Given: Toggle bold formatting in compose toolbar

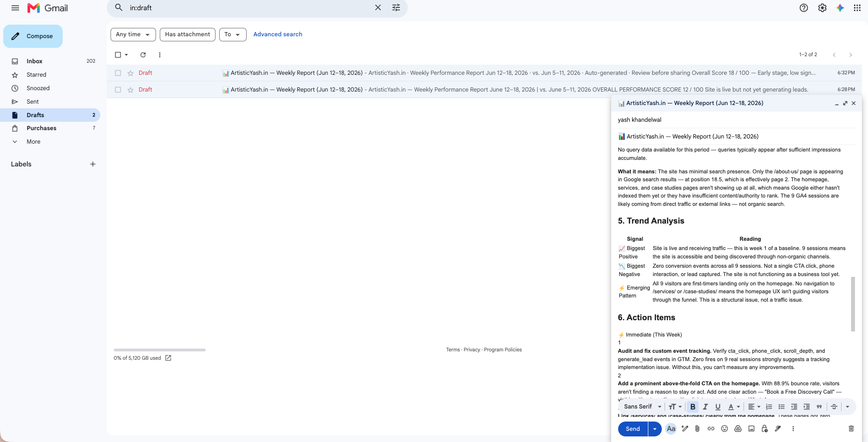Looking at the screenshot, I should [x=692, y=407].
